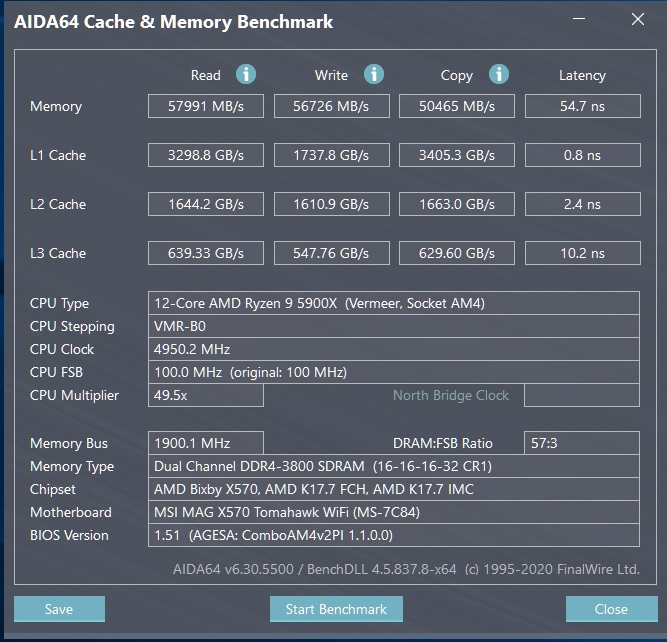Click the Write column info icon

click(373, 74)
